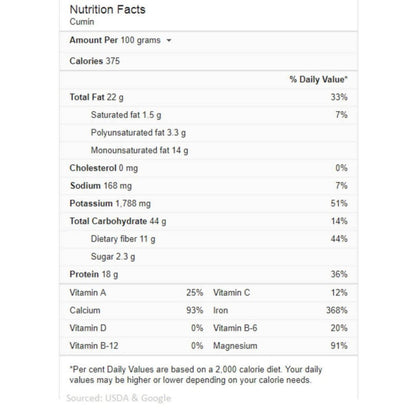Screen dimensions: 416x416
Task: Click the Polyunsaturated fat 3.3 g entry
Action: coord(138,133)
